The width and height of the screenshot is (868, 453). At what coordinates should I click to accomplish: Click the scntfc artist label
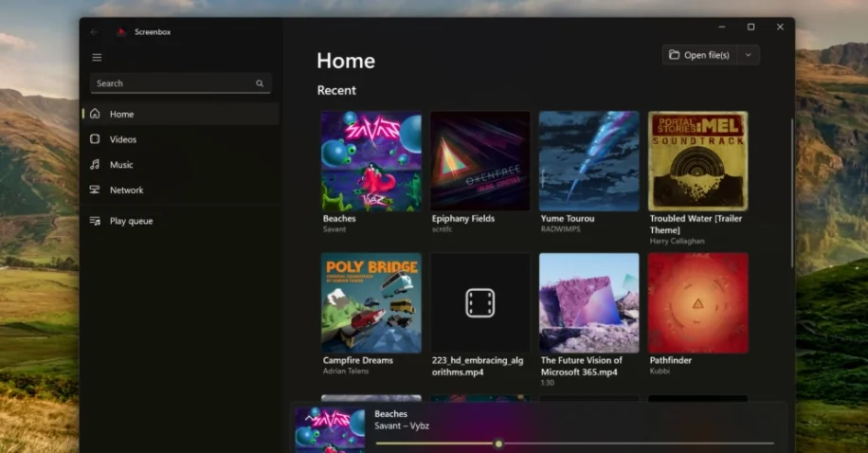pos(443,229)
